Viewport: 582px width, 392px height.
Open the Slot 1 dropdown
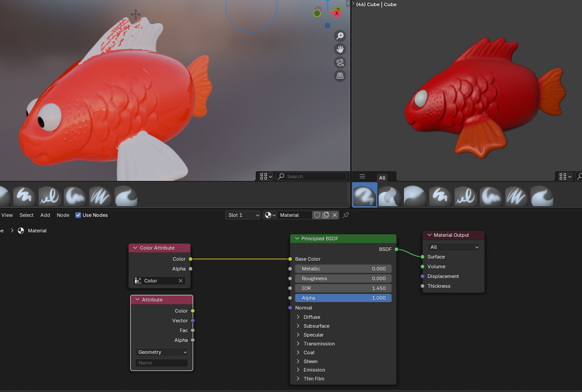pyautogui.click(x=243, y=215)
